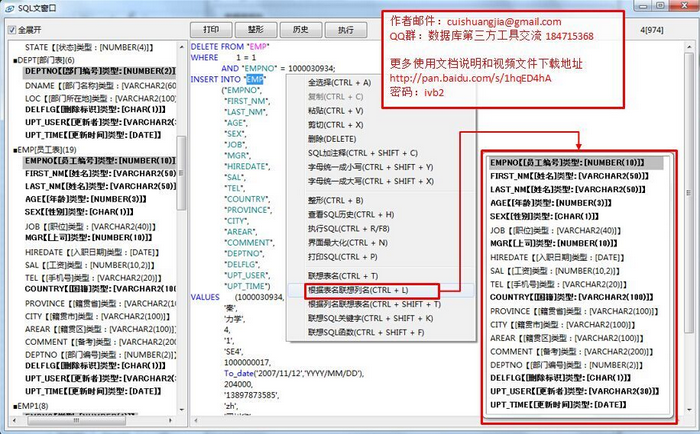Select LOC【[部门所在地]】 row in tree

tap(100, 99)
